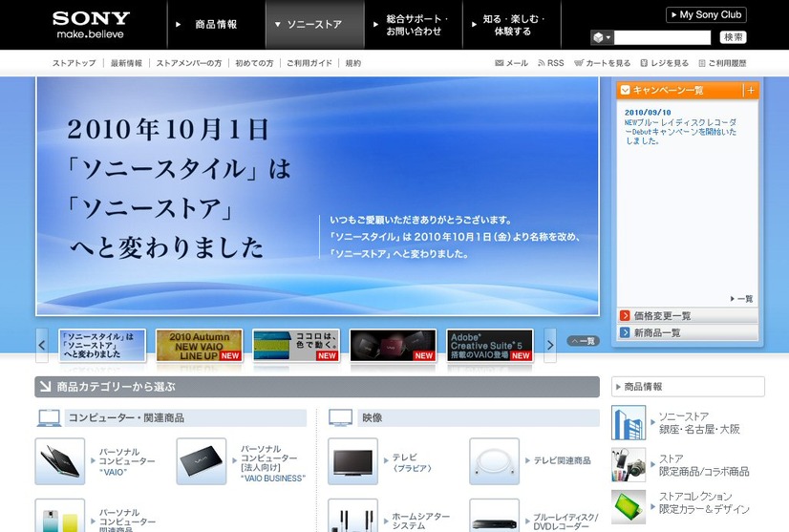This screenshot has width=789, height=532.
Task: Select Adobe Creative Suite 5 VAIO thumbnail
Action: click(490, 345)
